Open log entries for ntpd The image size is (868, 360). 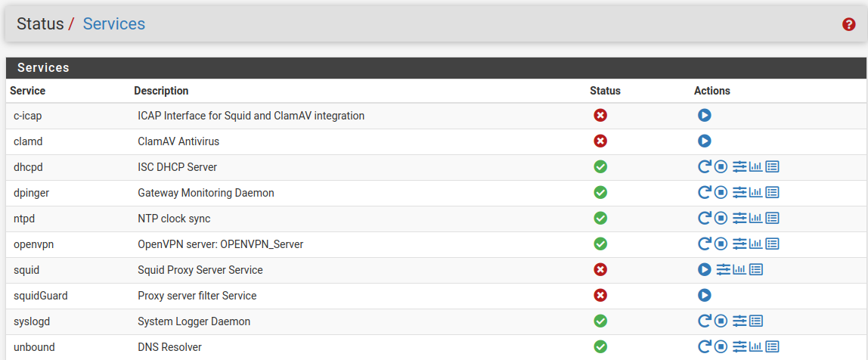(772, 219)
